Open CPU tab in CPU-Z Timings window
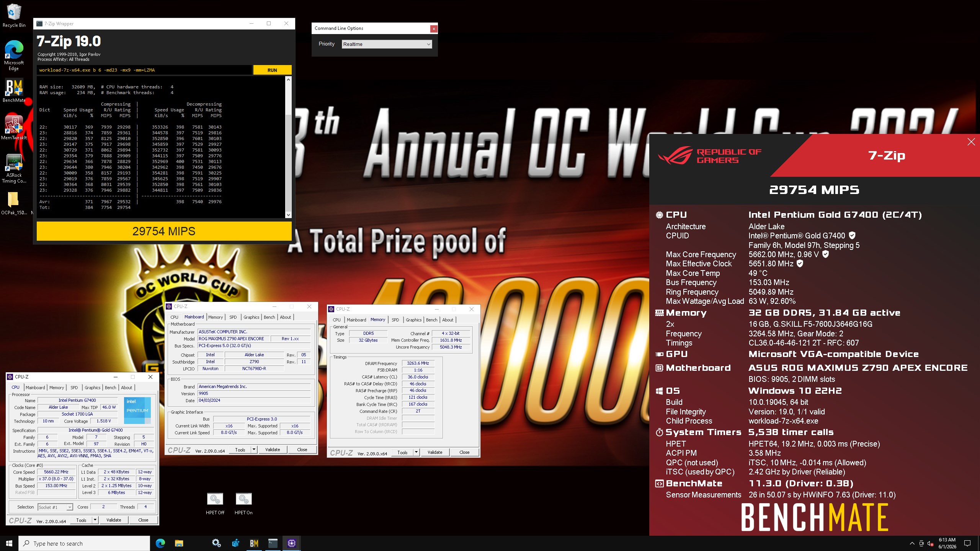 pos(336,320)
